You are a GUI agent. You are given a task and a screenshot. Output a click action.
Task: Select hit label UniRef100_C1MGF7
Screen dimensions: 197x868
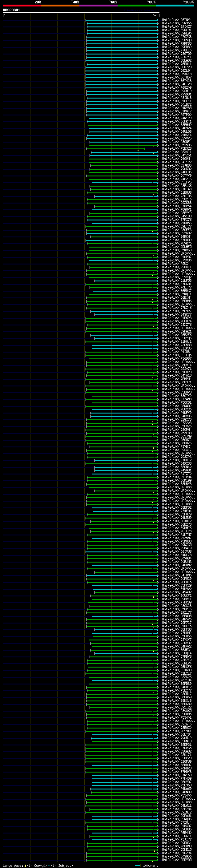(176, 111)
